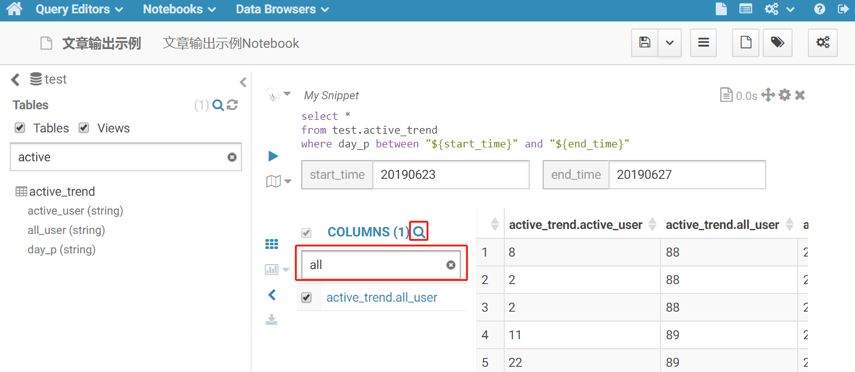Viewport: 855px width, 372px height.
Task: Open the tags button in toolbar
Action: (778, 43)
